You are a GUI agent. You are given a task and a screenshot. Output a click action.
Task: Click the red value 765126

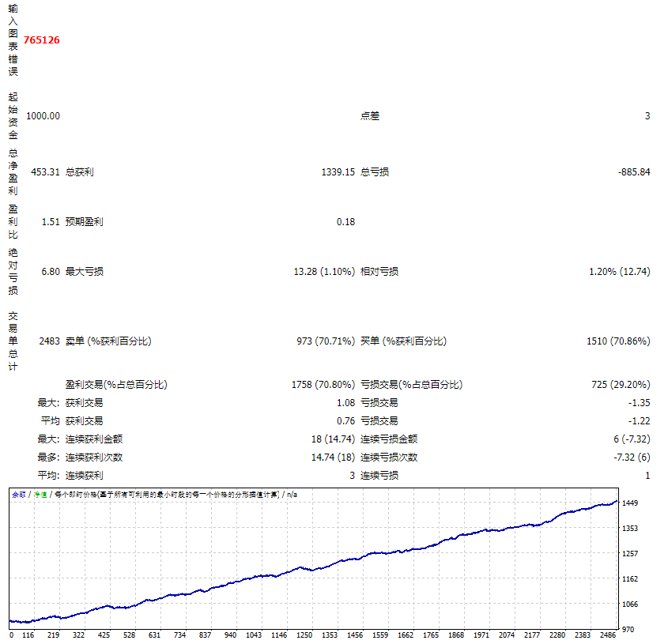(42, 40)
